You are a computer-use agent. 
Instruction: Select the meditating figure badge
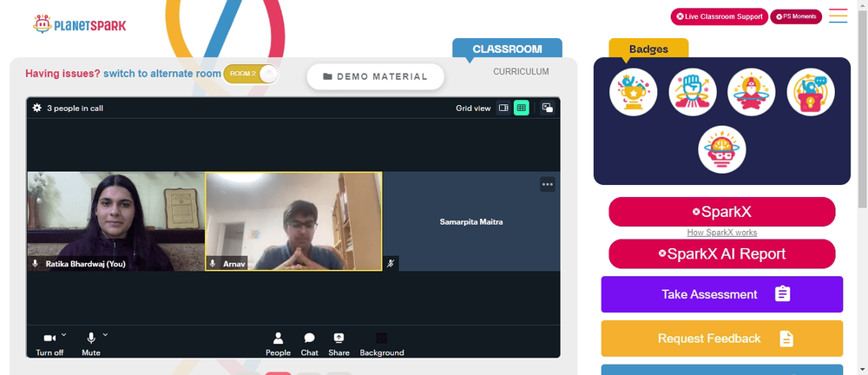tap(751, 92)
